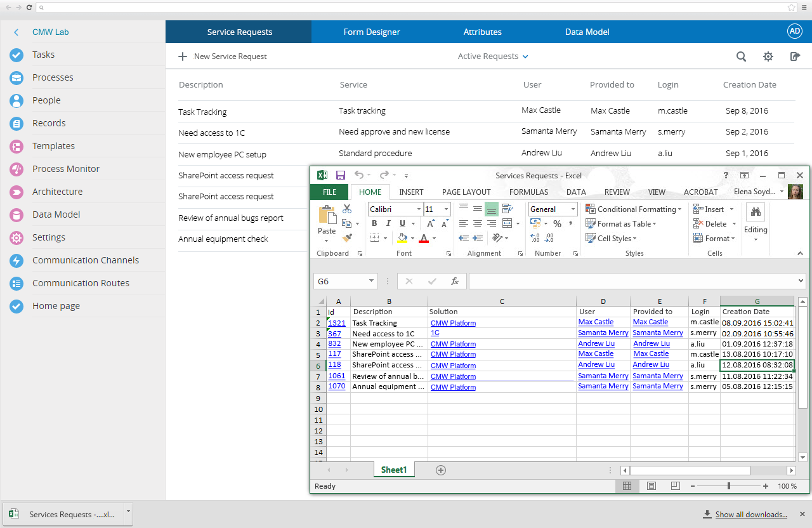Open the Tasks sidebar icon
Screen dimensions: 812x528
click(x=16, y=55)
